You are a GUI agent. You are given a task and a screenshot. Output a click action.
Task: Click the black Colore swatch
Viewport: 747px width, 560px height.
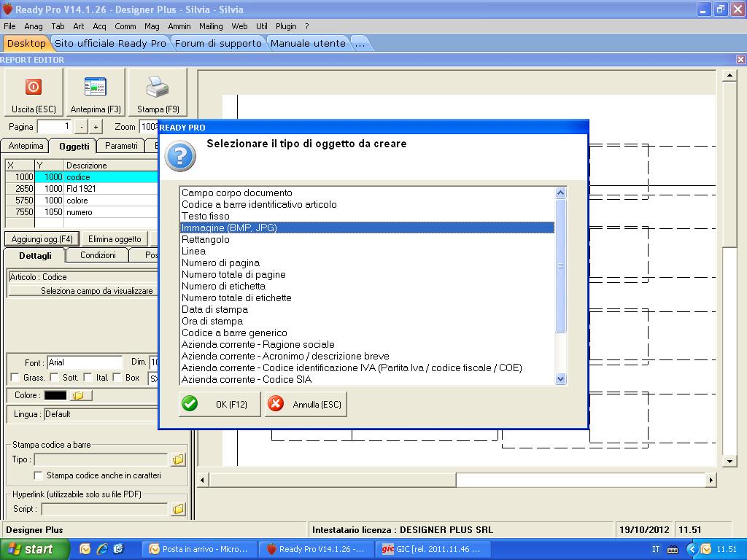(55, 395)
